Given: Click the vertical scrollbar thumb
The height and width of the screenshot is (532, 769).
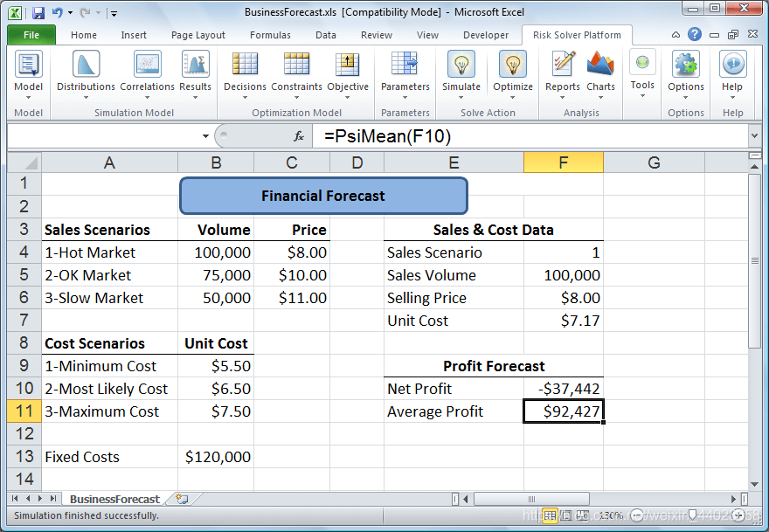Looking at the screenshot, I should pyautogui.click(x=755, y=261).
